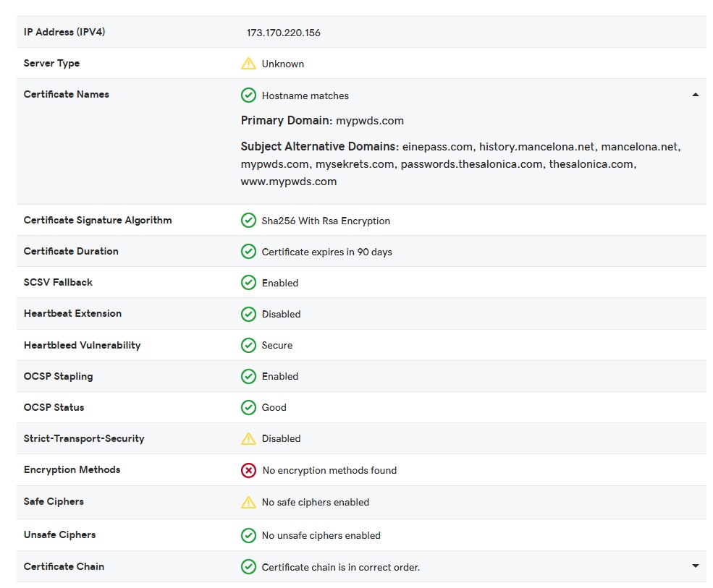713x588 pixels.
Task: Click No unsafe ciphers enabled text
Action: pos(321,536)
